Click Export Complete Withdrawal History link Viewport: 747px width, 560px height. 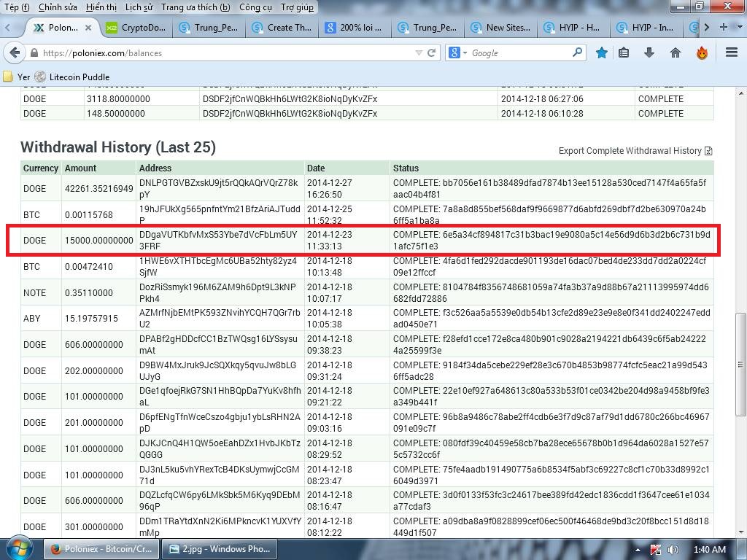630,151
